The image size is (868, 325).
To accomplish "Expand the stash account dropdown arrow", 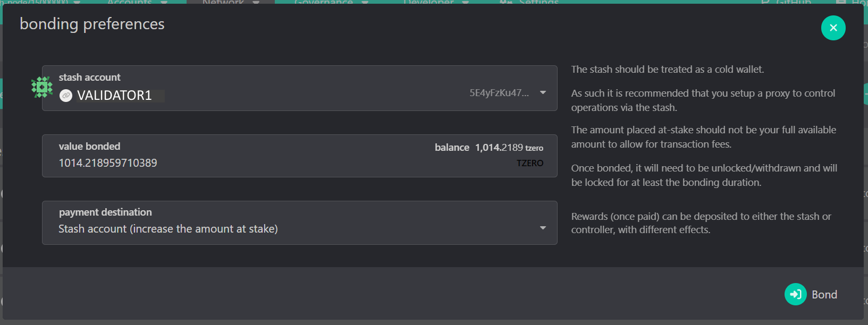I will [543, 92].
